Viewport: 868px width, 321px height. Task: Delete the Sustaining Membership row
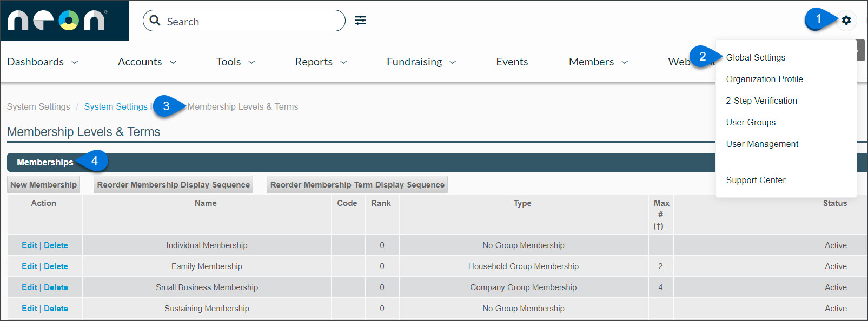click(x=56, y=309)
